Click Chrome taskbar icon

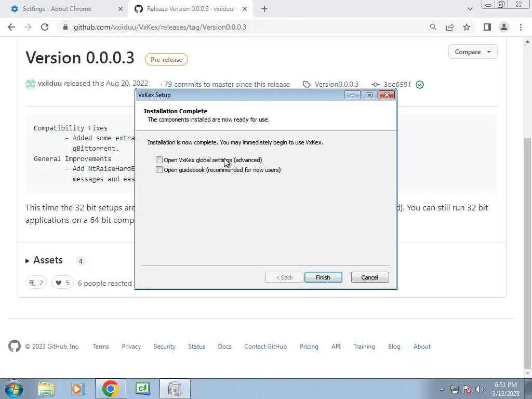pyautogui.click(x=110, y=389)
